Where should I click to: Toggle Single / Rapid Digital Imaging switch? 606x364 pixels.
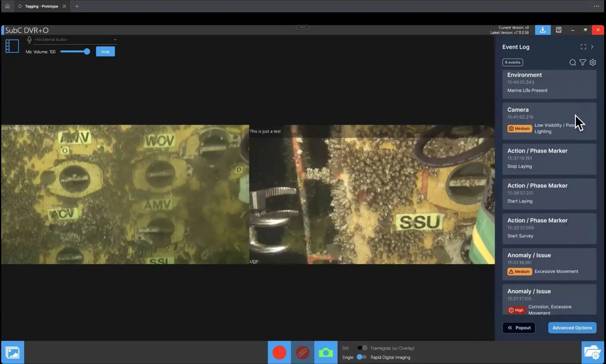(x=361, y=357)
